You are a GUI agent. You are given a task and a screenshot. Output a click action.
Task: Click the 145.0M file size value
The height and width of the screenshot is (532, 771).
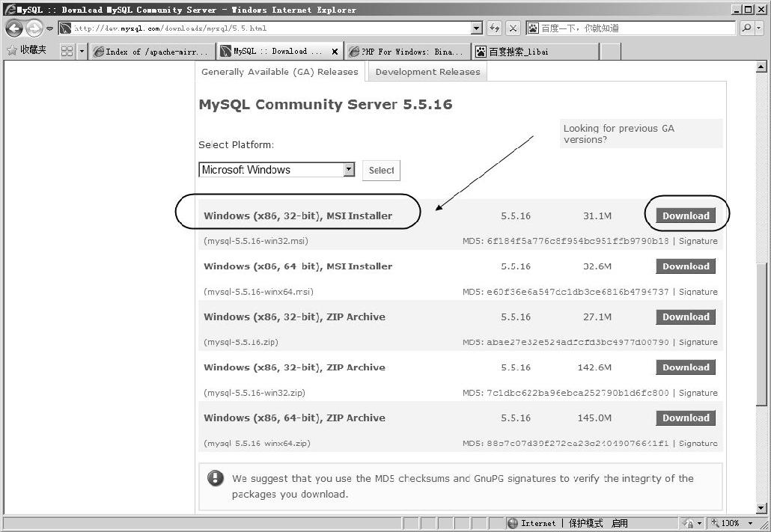tap(594, 418)
